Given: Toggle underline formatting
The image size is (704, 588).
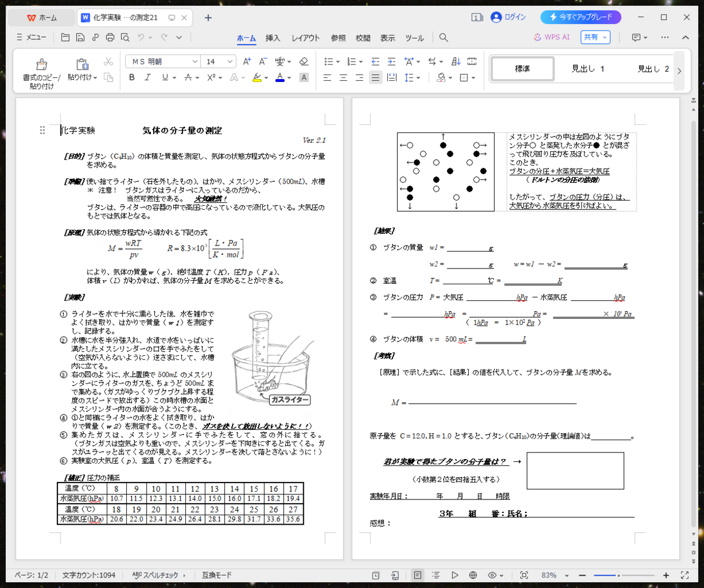Looking at the screenshot, I should point(165,77).
